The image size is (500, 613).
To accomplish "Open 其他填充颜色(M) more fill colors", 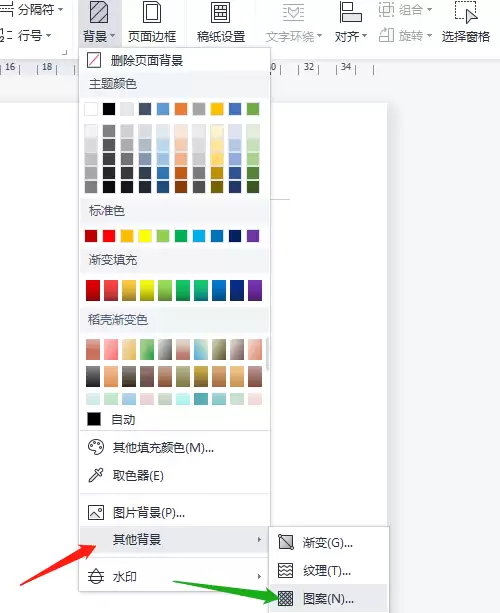I will pos(174,448).
